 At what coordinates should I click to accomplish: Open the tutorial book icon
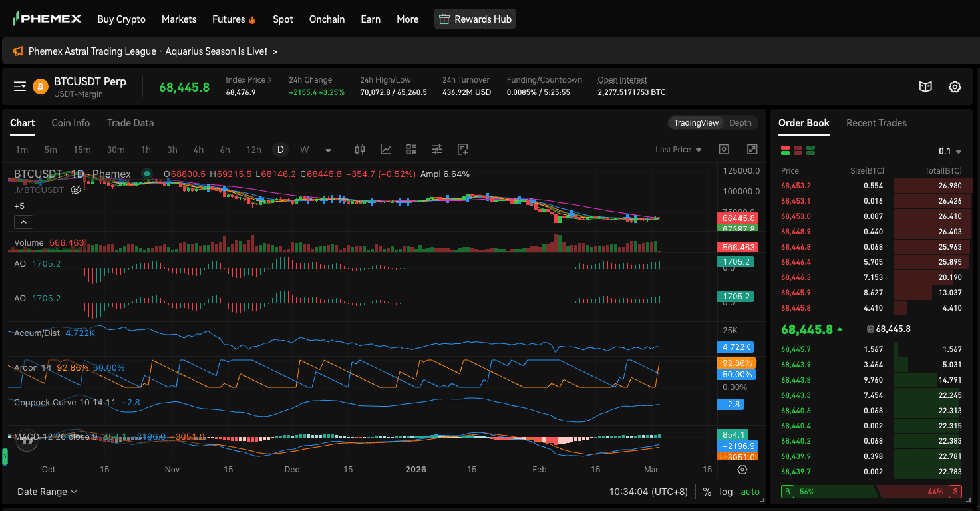(925, 86)
